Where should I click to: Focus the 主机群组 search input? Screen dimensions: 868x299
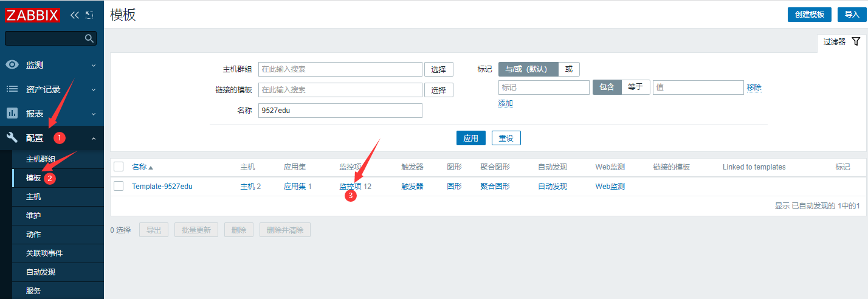click(x=340, y=69)
